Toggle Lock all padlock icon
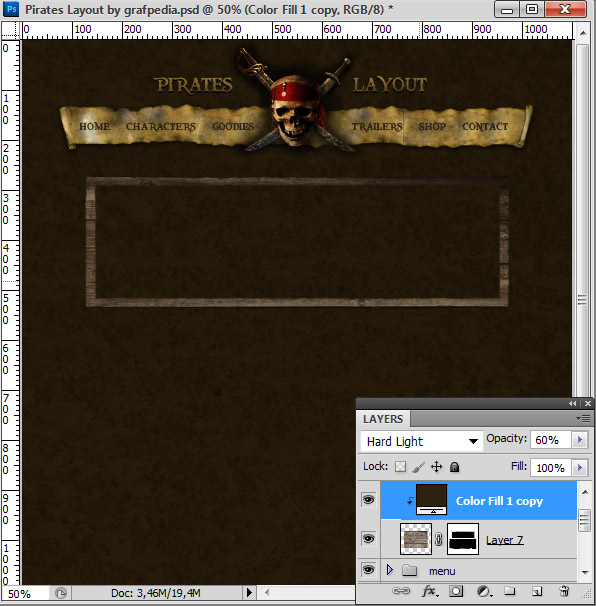Screen dimensions: 596x606 coord(455,467)
